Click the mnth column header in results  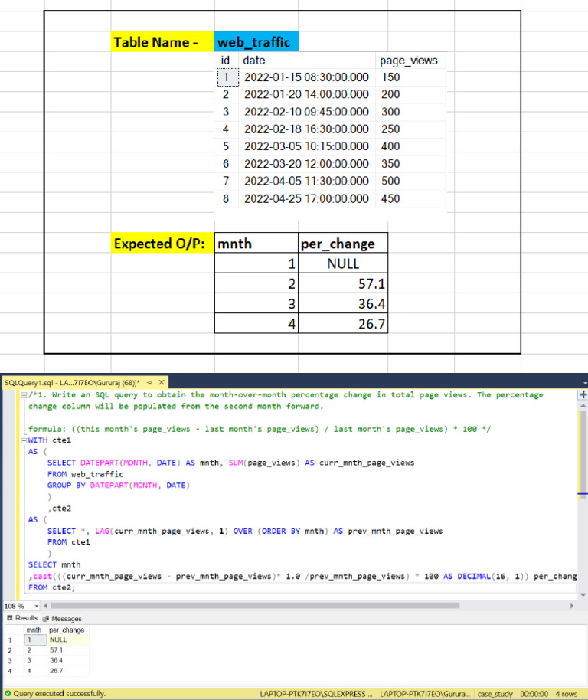pos(34,630)
